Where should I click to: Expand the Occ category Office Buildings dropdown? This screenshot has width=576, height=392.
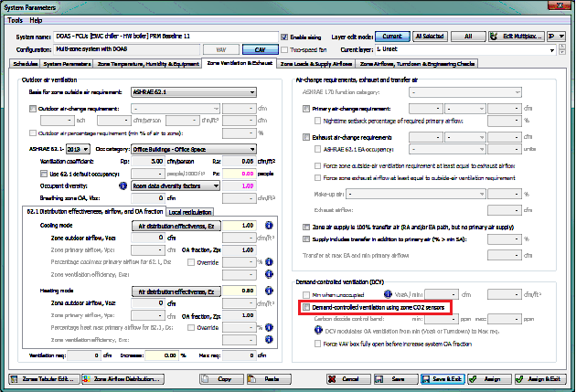coord(194,146)
